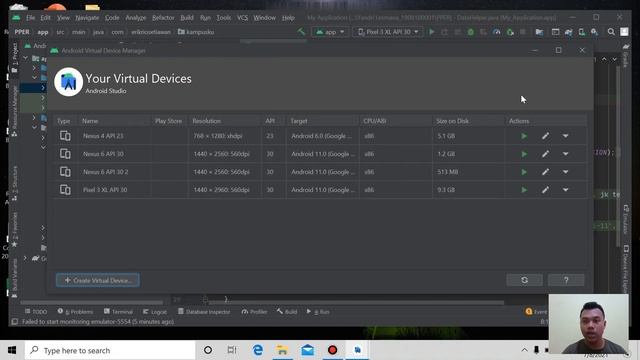Open the Refactor menu

(x=163, y=18)
